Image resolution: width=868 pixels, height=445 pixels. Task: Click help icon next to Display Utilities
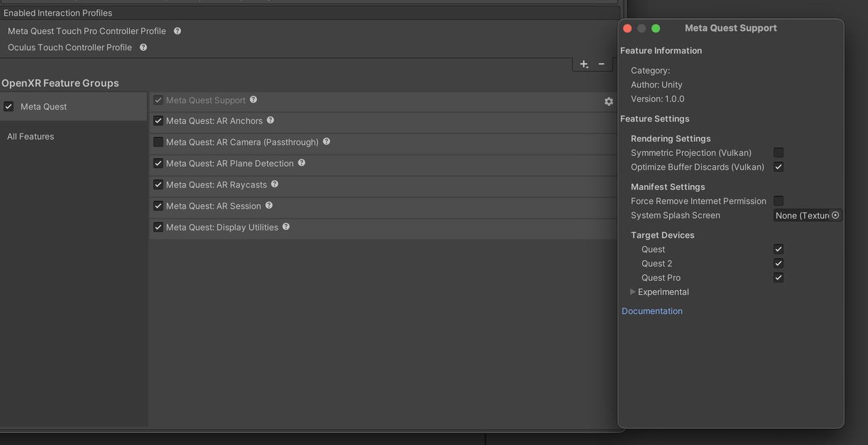pos(285,227)
